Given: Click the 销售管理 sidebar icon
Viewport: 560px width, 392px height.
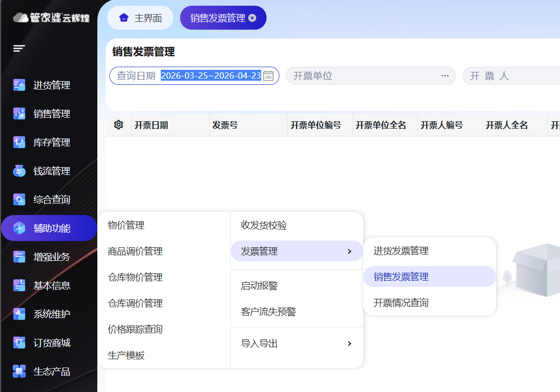Looking at the screenshot, I should pos(19,113).
